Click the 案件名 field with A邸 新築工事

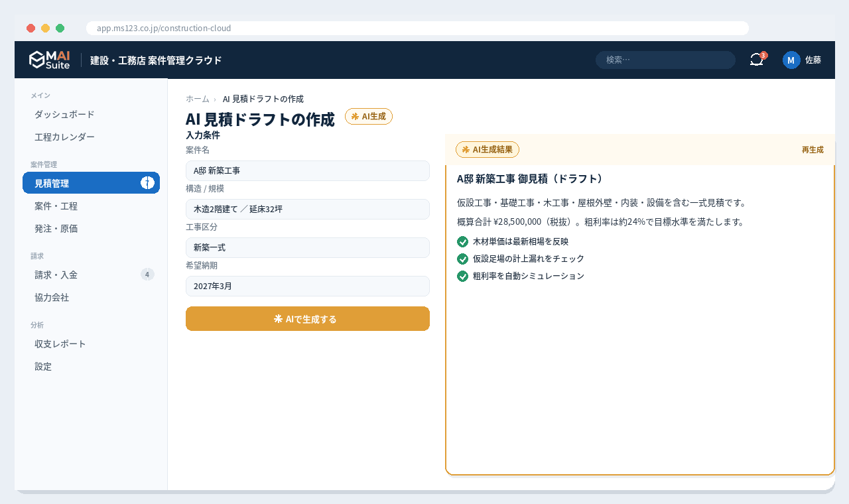point(308,170)
